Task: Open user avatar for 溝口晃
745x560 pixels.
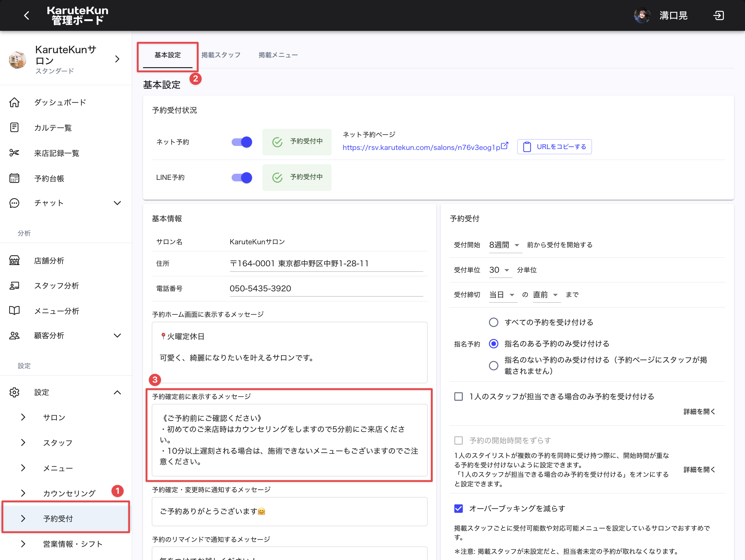Action: (x=642, y=16)
